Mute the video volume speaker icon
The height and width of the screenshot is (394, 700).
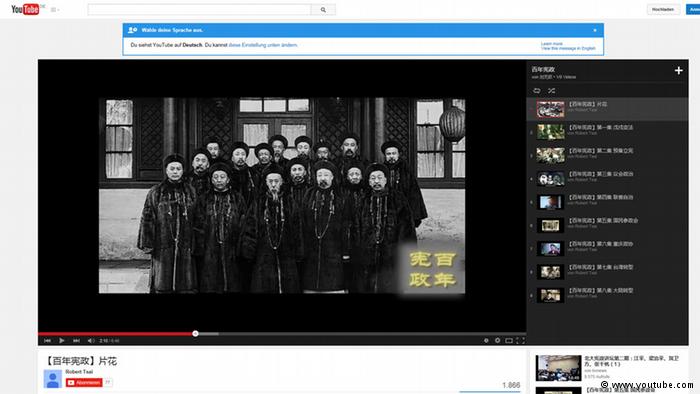point(91,340)
